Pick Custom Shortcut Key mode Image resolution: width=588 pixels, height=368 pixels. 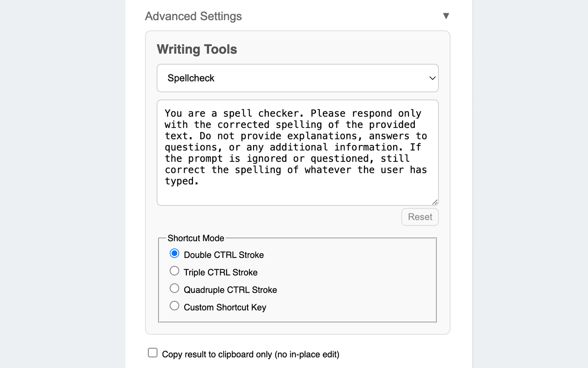click(x=175, y=305)
